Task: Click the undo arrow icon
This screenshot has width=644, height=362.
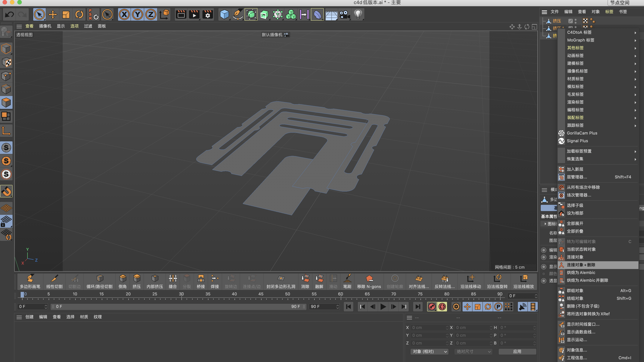Action: pyautogui.click(x=10, y=15)
